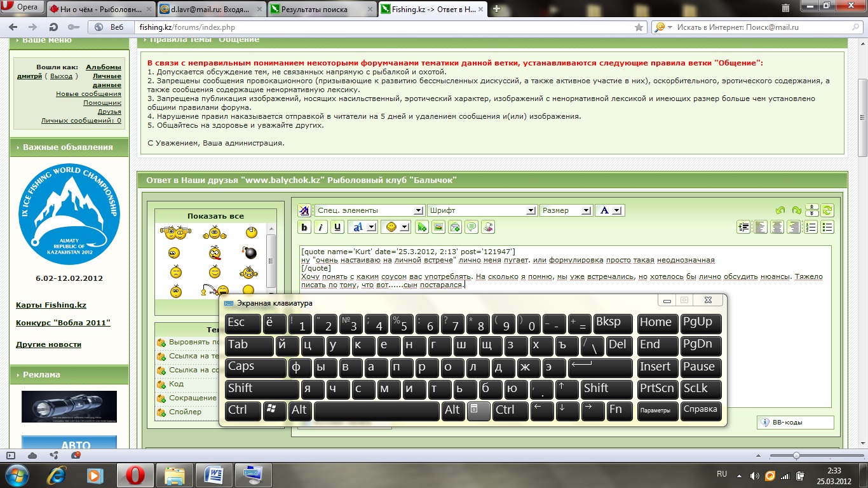868x488 pixels.
Task: Open the Opera main menu button
Action: [x=21, y=8]
